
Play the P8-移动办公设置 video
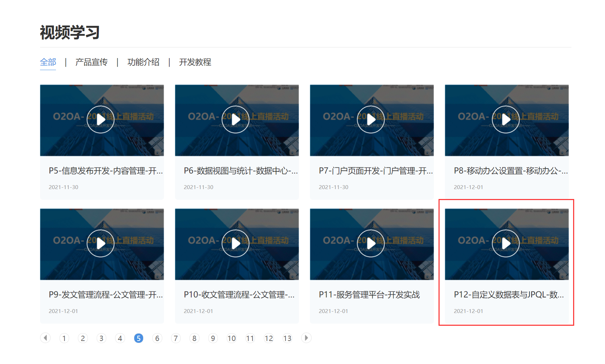coord(506,120)
